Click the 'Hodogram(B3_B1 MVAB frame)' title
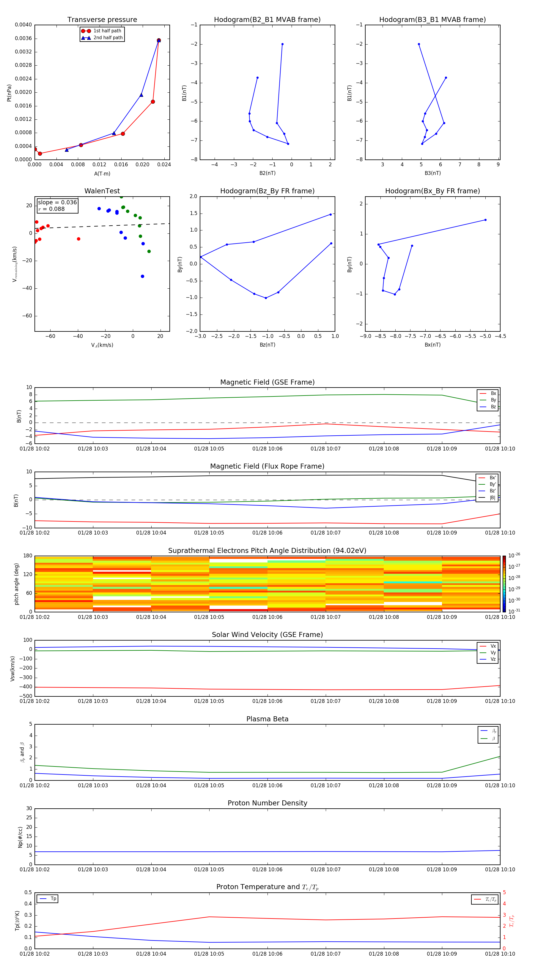The height and width of the screenshot is (980, 535). point(432,20)
